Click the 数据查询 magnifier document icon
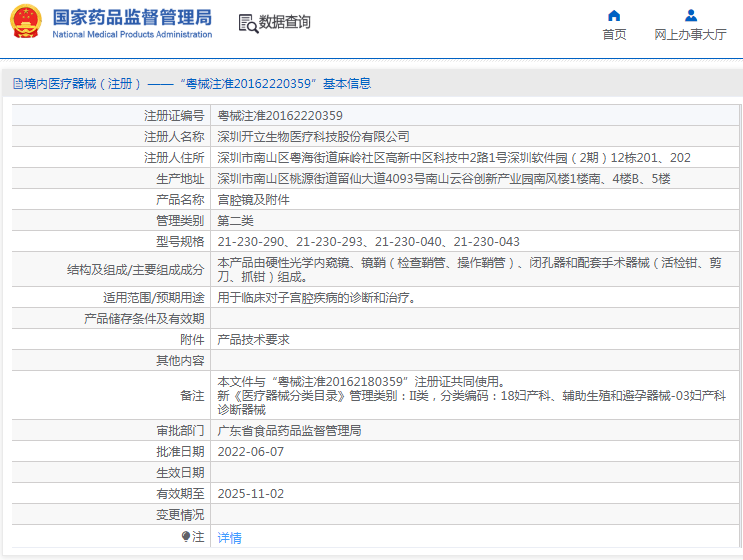The height and width of the screenshot is (560, 743). (x=247, y=23)
